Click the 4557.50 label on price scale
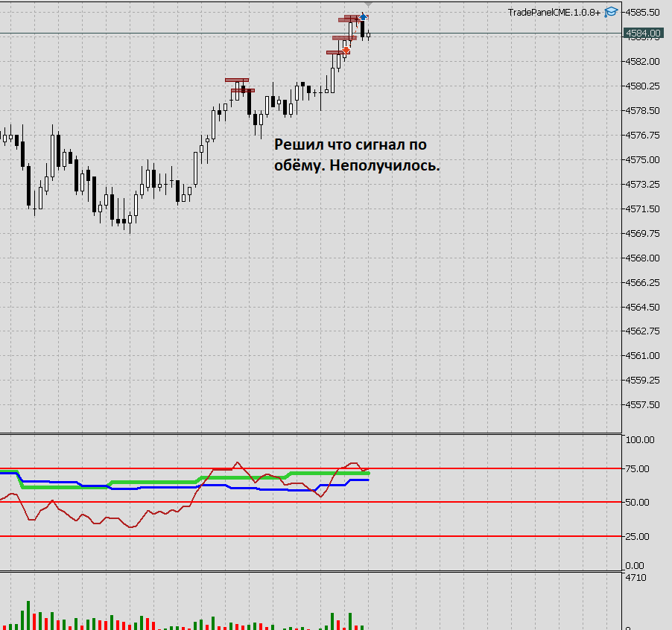The image size is (672, 630). point(642,404)
